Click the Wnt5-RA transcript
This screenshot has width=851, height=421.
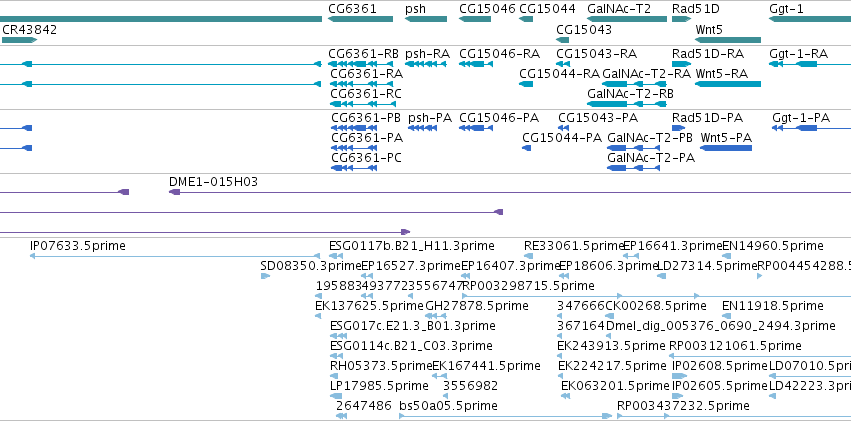coord(728,84)
